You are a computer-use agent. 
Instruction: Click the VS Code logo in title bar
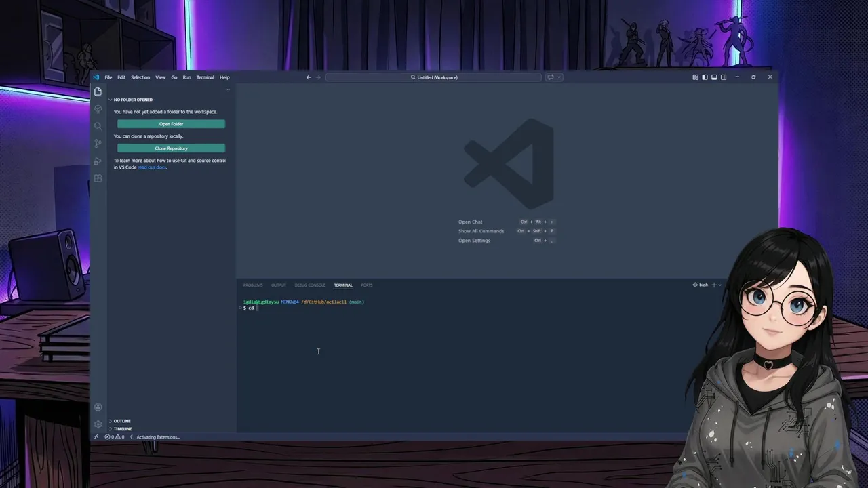pos(96,77)
